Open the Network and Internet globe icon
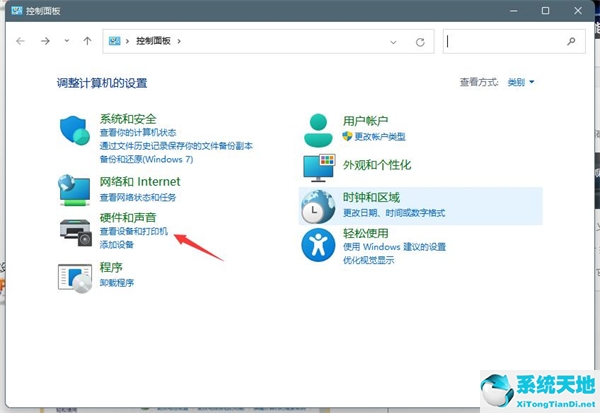 click(75, 189)
